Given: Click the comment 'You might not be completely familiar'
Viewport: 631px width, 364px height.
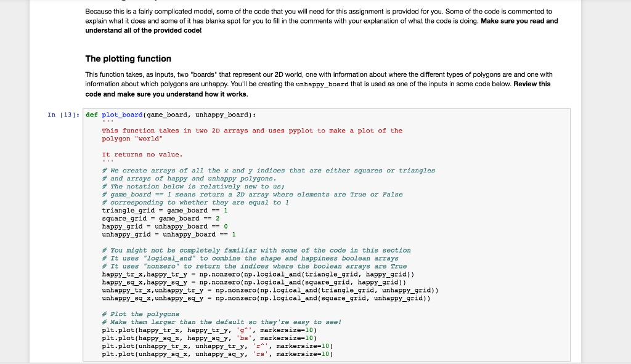Looking at the screenshot, I should 256,251.
